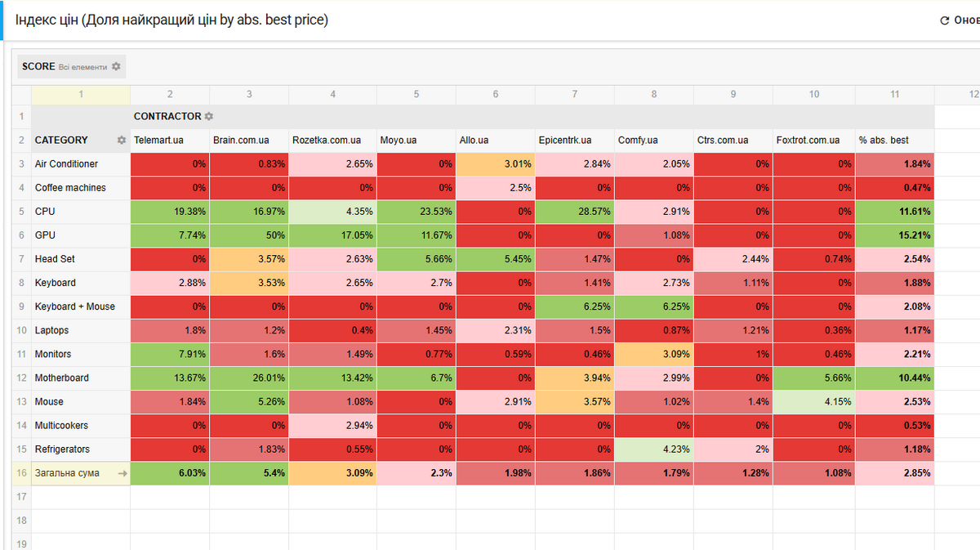Open SCORE filter gear settings
This screenshot has width=980, height=550.
pyautogui.click(x=116, y=66)
